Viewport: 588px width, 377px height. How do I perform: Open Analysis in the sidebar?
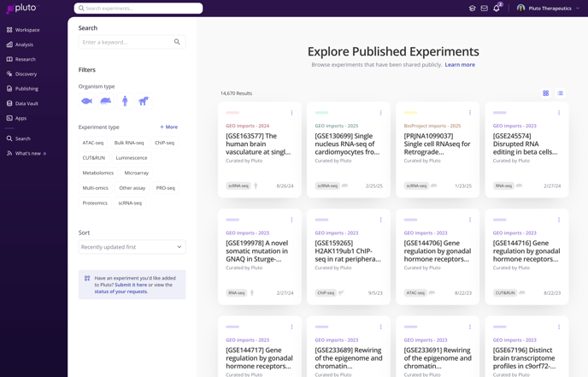(x=20, y=44)
